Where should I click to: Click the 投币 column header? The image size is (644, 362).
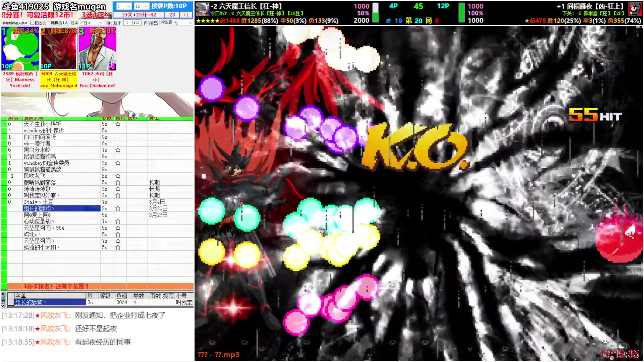(168, 296)
